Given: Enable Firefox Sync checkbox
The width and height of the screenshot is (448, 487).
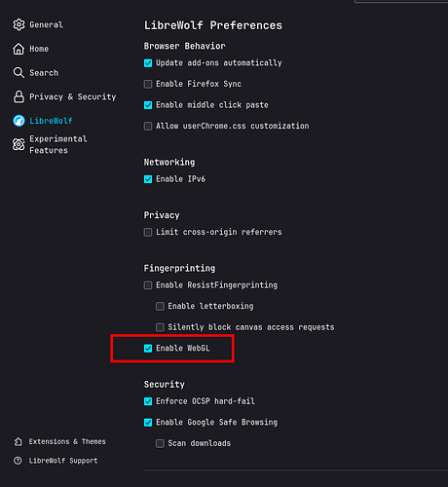Looking at the screenshot, I should [148, 84].
